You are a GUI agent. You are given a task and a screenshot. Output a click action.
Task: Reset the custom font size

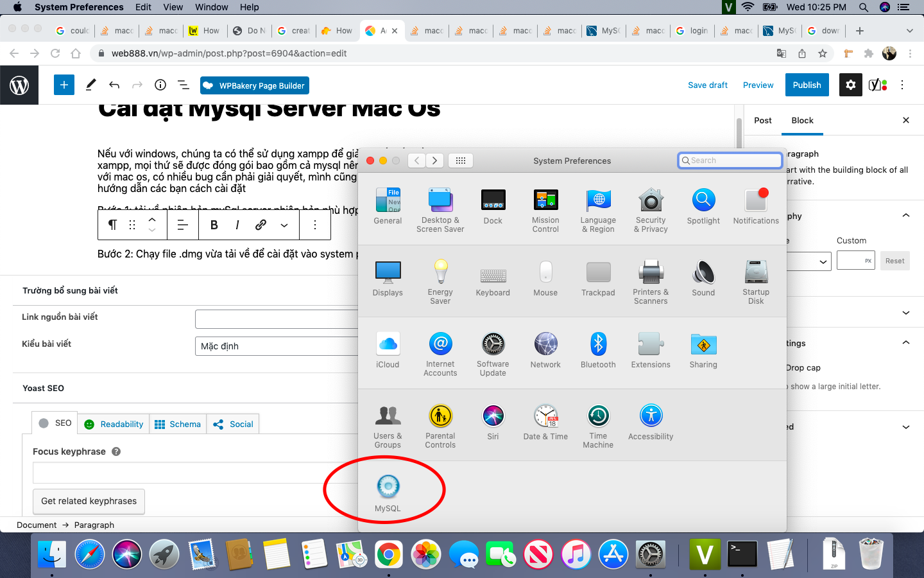pos(894,261)
